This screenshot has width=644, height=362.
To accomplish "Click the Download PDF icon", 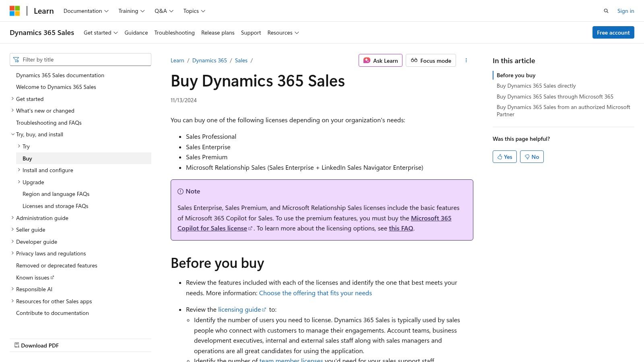I will [17, 345].
